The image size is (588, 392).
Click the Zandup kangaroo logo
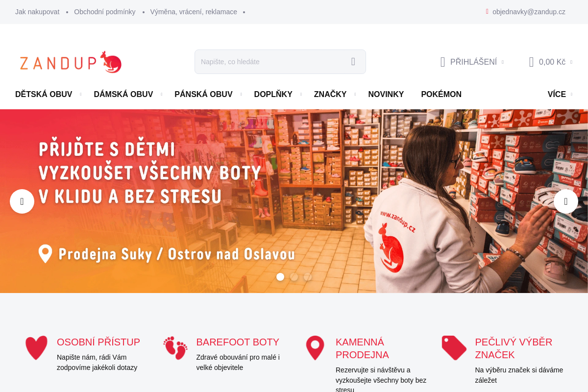[x=71, y=62]
